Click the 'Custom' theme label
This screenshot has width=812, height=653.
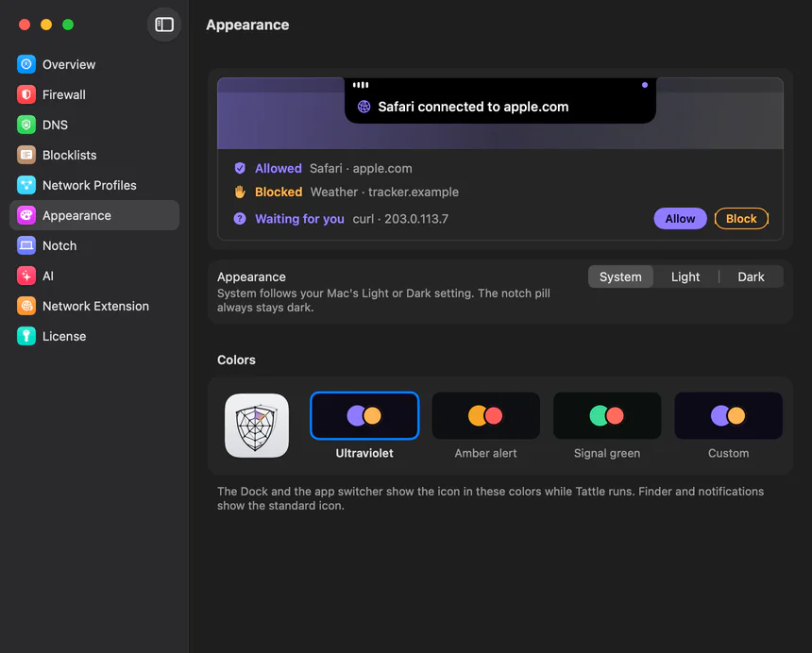coord(728,453)
